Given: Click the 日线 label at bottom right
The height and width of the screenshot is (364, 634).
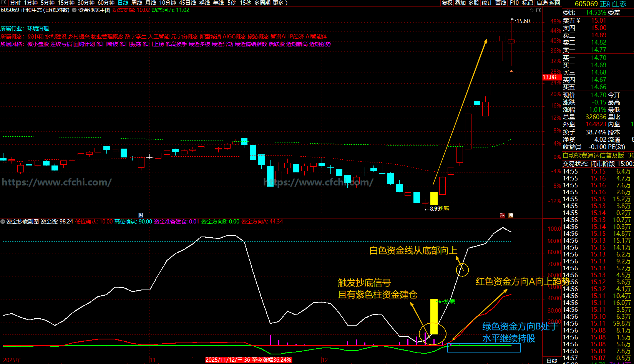Looking at the screenshot, I should [x=552, y=361].
